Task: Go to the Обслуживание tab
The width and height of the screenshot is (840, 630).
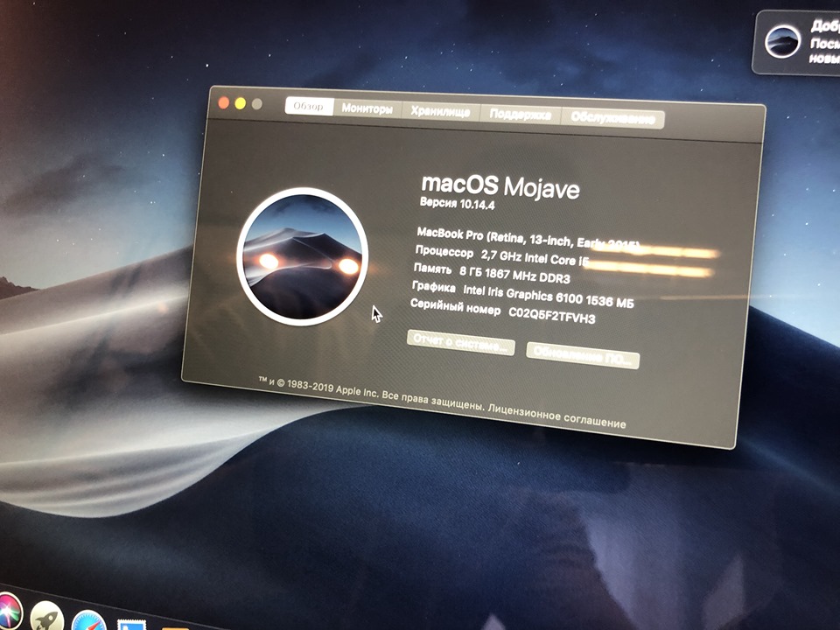Action: point(612,118)
